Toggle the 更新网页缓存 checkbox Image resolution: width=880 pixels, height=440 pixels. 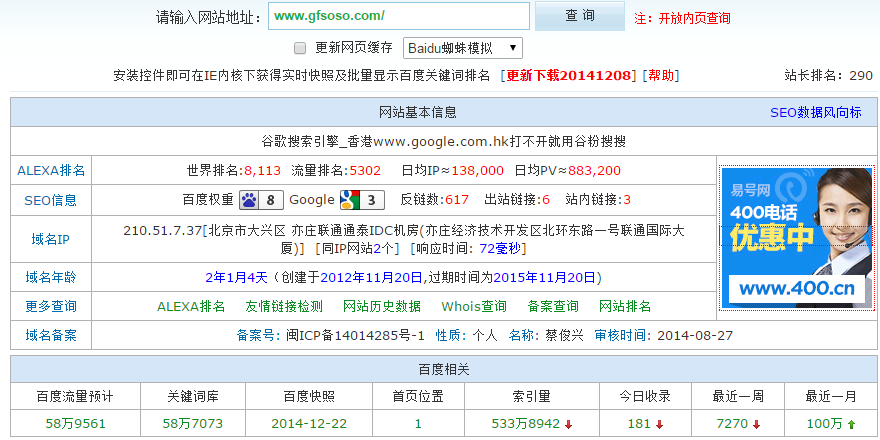coord(300,48)
